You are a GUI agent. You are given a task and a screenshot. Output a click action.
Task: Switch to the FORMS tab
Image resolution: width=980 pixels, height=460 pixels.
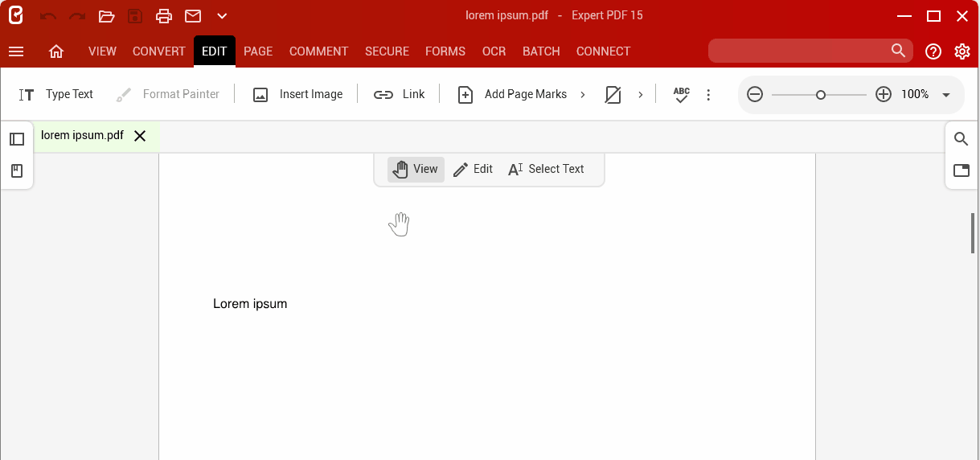tap(445, 51)
